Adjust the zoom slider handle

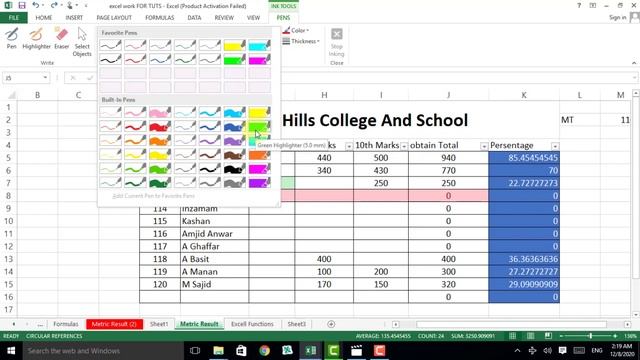(x=590, y=336)
